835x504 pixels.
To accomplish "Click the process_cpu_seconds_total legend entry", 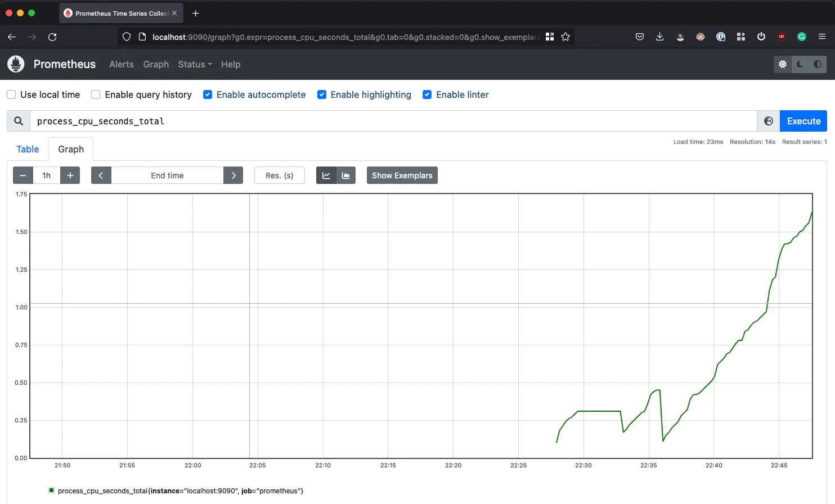I will tap(180, 491).
